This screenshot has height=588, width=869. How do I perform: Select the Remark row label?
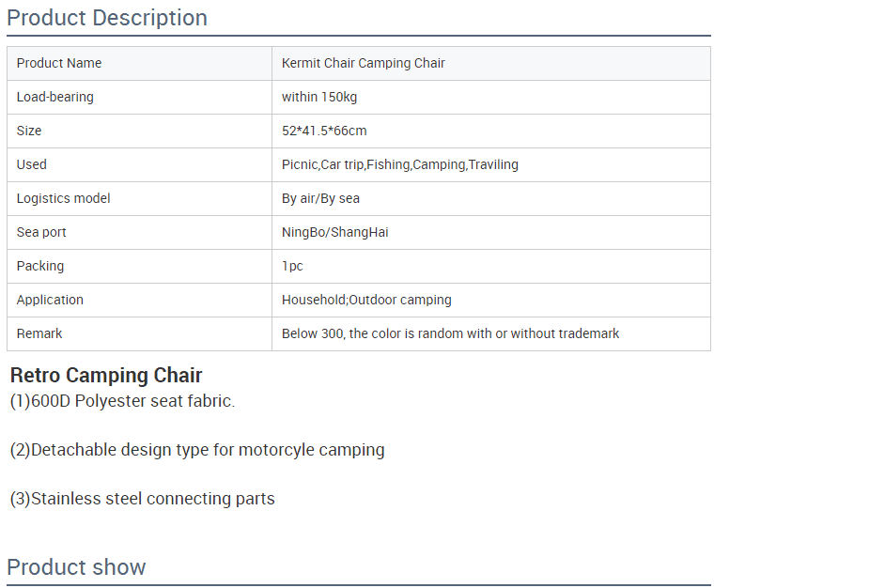pyautogui.click(x=39, y=333)
